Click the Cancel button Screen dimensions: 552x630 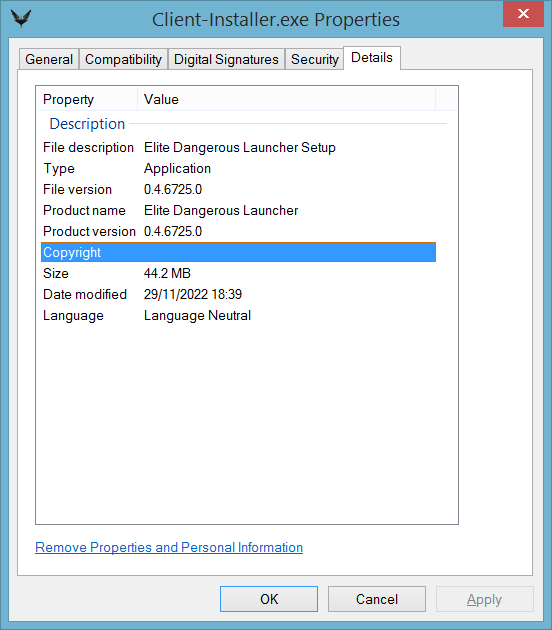click(x=377, y=599)
